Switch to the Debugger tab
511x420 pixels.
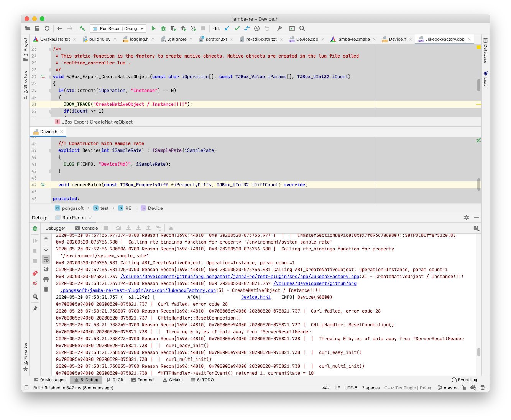[56, 228]
